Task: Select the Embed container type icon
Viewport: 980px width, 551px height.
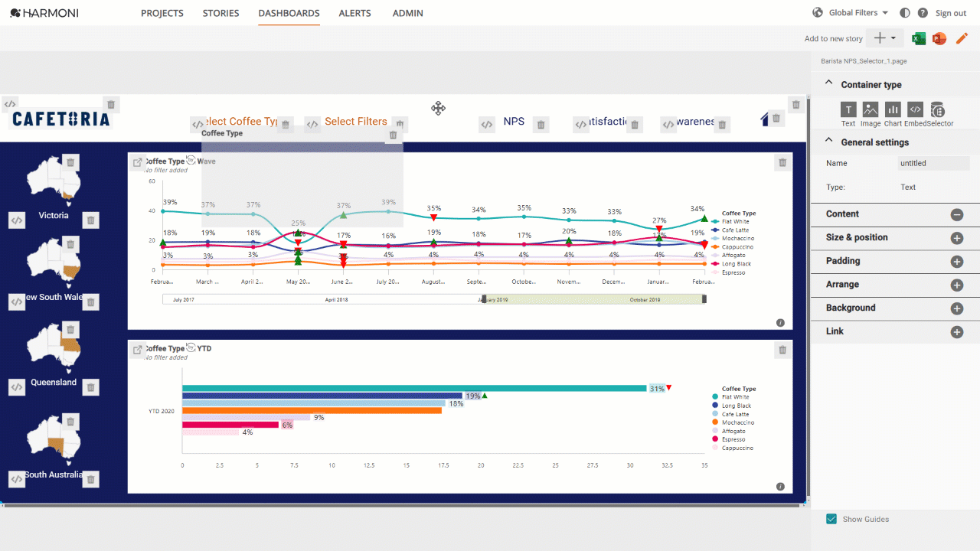Action: click(915, 109)
